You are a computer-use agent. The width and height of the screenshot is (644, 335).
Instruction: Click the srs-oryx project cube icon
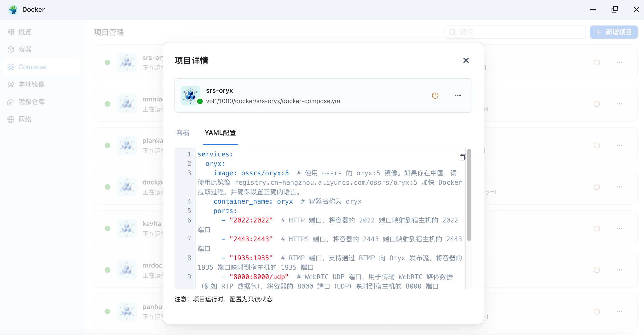pos(190,96)
